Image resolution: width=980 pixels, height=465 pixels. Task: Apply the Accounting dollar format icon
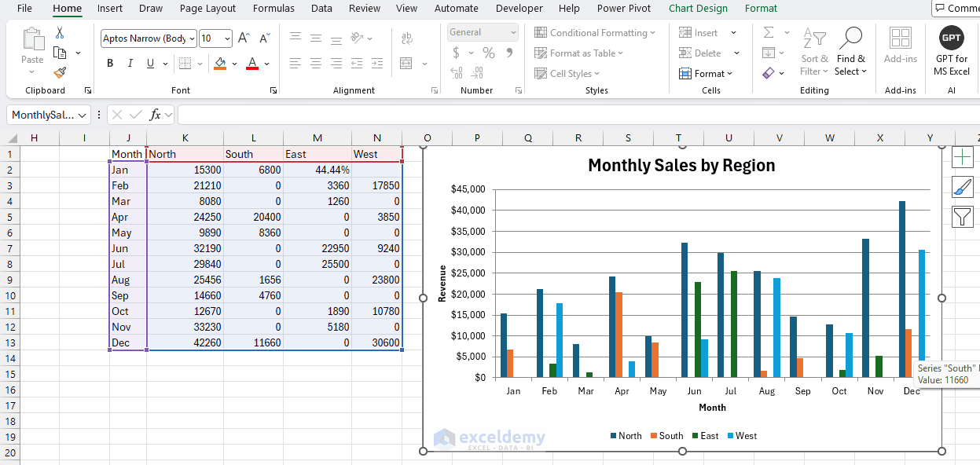457,53
